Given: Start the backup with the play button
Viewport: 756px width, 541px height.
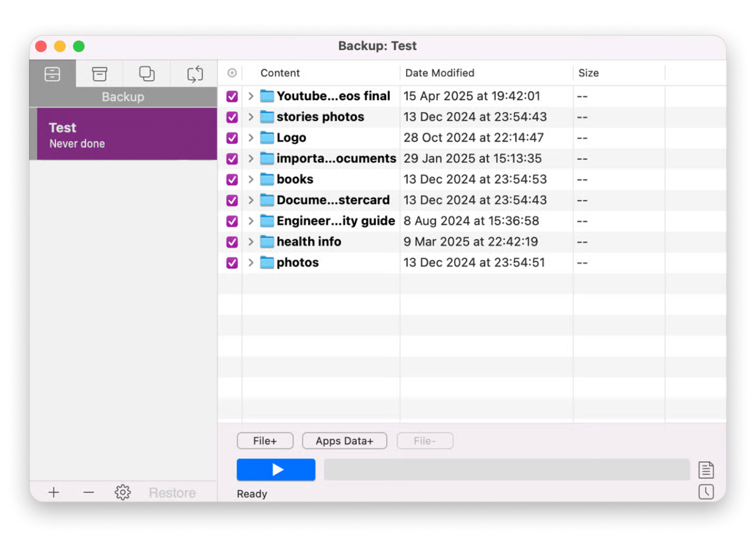Looking at the screenshot, I should click(276, 469).
